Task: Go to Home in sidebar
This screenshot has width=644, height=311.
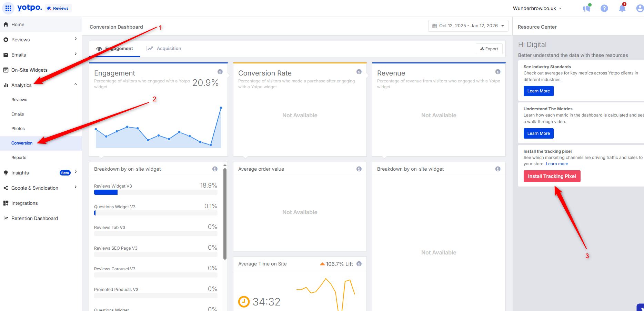Action: [41, 24]
